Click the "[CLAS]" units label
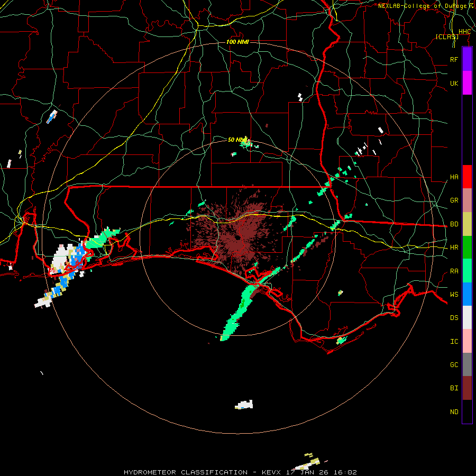476x476 pixels. click(447, 36)
